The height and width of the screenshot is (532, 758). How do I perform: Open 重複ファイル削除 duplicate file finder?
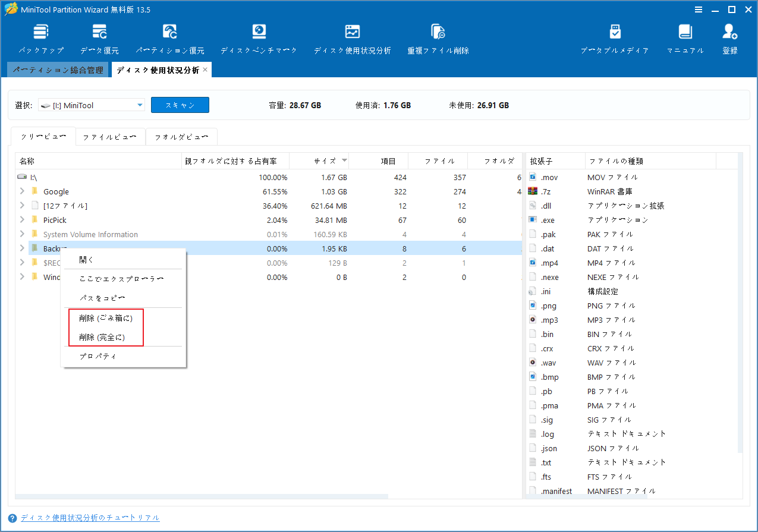438,37
